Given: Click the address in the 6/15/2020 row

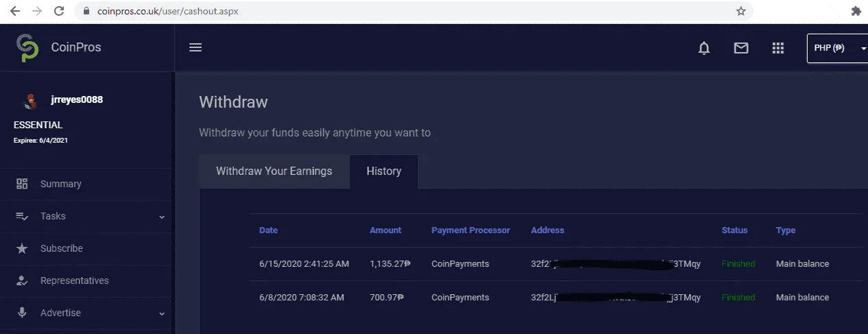Looking at the screenshot, I should coord(615,264).
